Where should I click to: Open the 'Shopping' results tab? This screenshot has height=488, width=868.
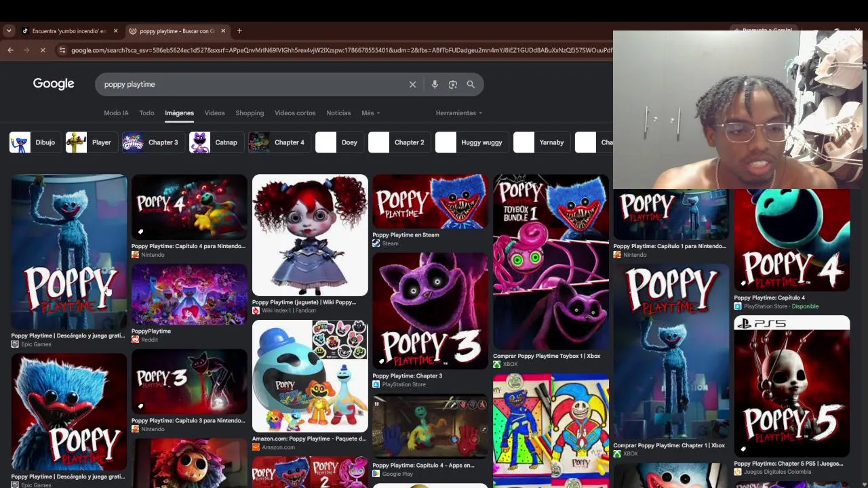tap(250, 113)
